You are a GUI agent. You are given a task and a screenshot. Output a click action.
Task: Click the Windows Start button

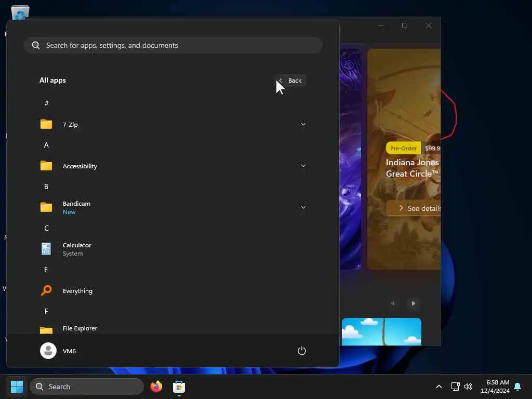(x=17, y=387)
